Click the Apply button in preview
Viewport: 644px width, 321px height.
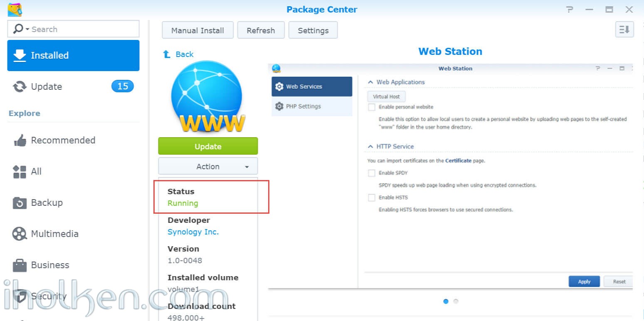click(584, 281)
